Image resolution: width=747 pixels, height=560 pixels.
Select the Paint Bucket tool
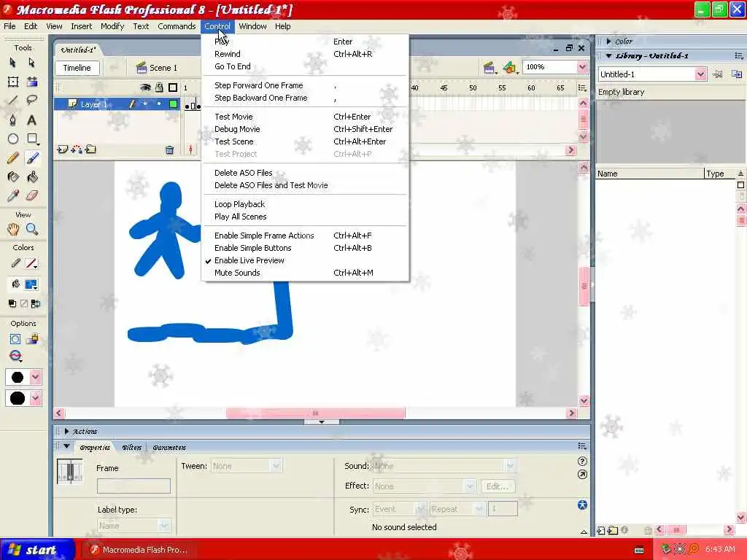click(32, 177)
